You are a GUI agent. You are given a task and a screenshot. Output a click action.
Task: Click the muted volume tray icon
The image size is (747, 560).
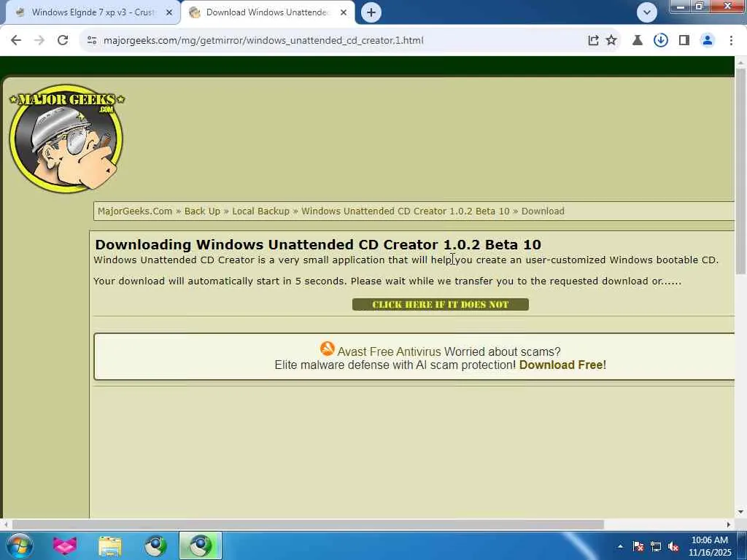pyautogui.click(x=673, y=546)
